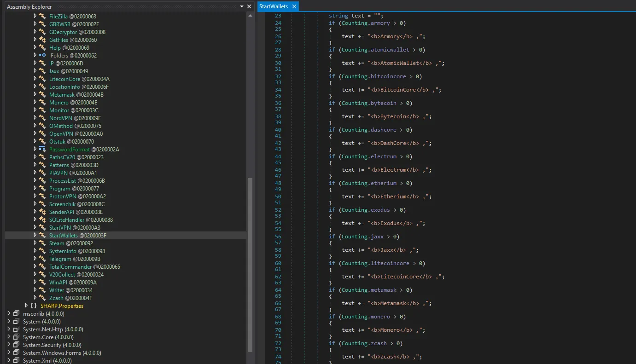Open the Screenchik class
This screenshot has width=636, height=364.
tap(62, 204)
